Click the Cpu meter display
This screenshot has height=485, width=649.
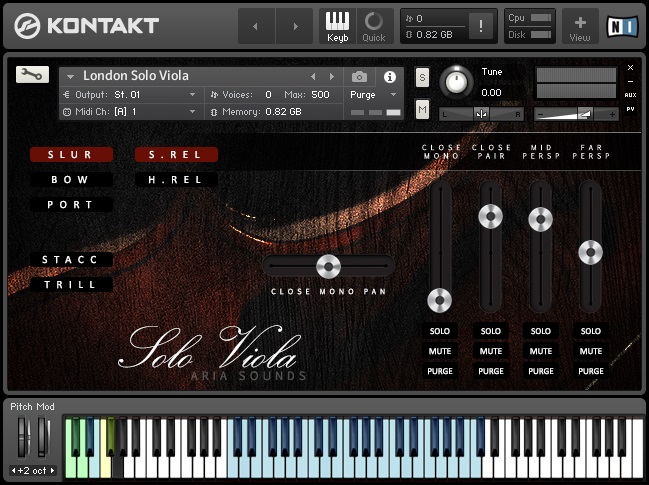pyautogui.click(x=530, y=18)
